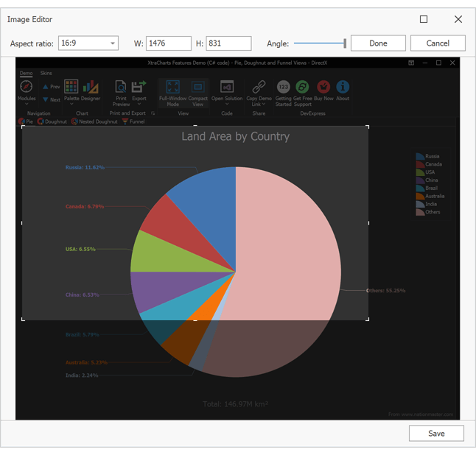Minimize the XtraCharts demo window

coord(425,63)
